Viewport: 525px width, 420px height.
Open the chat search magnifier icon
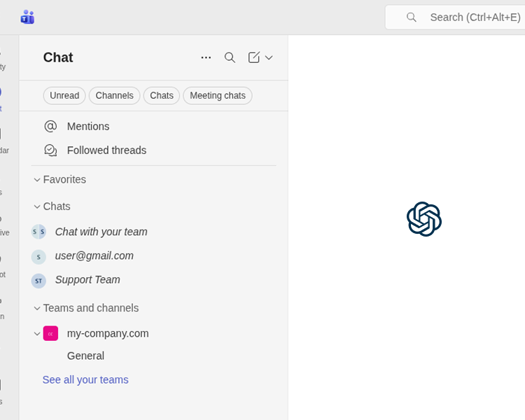[x=230, y=57]
